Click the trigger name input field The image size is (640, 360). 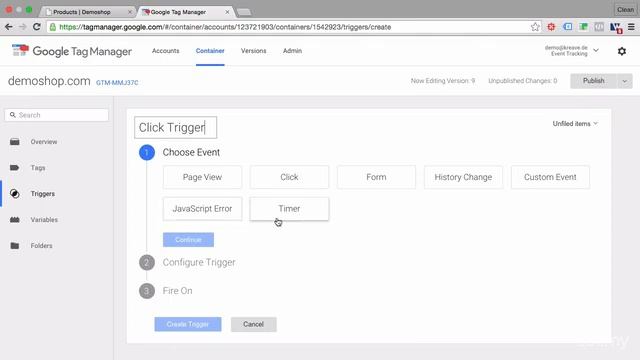coord(176,127)
